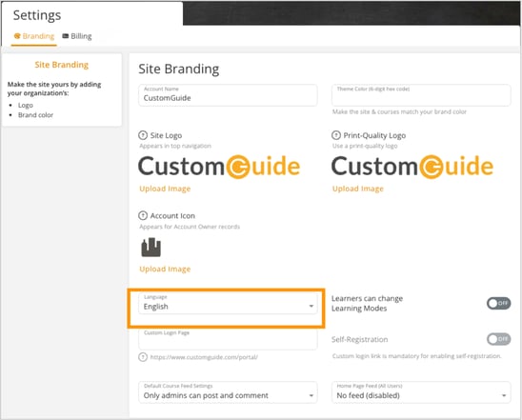
Task: Click the Site Logo upload help icon
Action: tap(143, 135)
